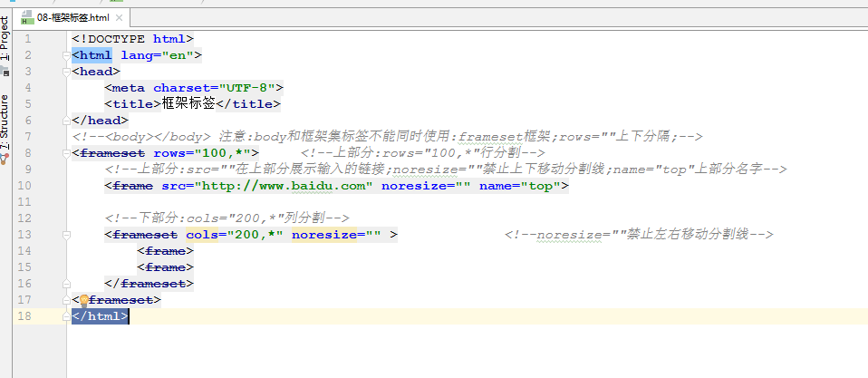The height and width of the screenshot is (378, 868).
Task: Click the fold end marker at </head> line 6
Action: click(x=66, y=121)
